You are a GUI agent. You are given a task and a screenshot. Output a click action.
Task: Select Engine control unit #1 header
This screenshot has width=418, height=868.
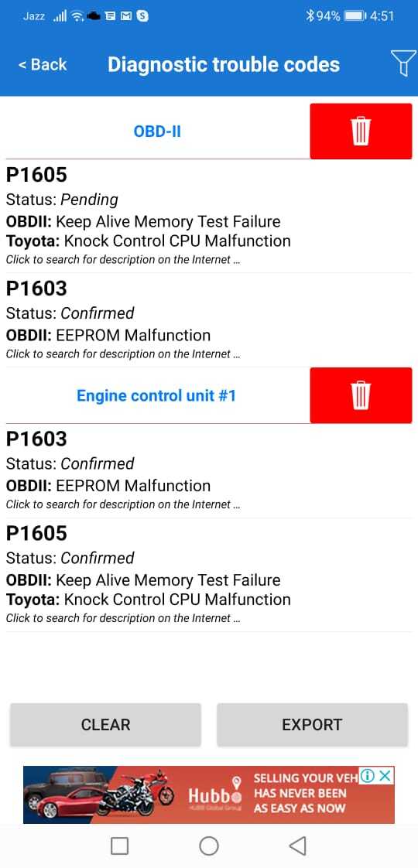point(156,396)
